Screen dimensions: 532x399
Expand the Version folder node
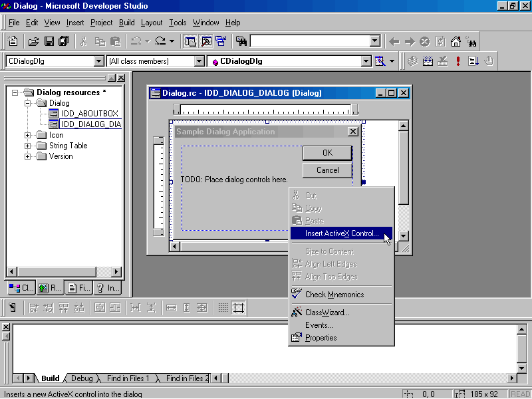27,156
